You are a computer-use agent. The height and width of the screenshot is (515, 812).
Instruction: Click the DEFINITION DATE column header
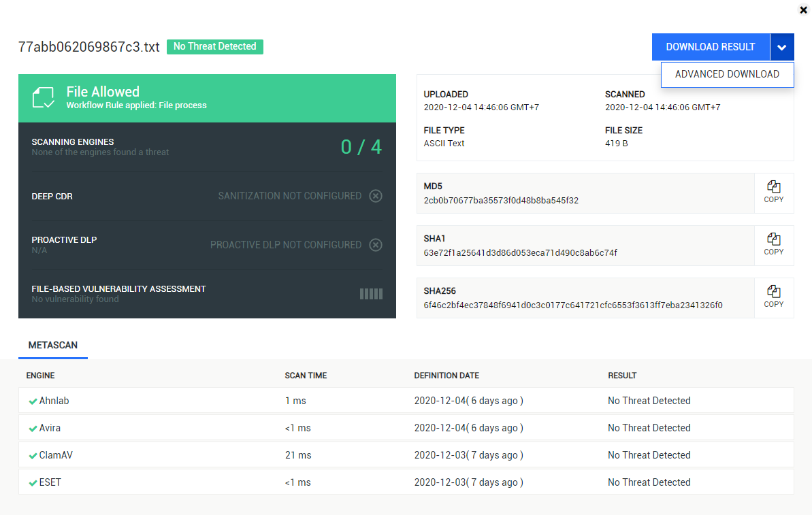[x=446, y=376]
